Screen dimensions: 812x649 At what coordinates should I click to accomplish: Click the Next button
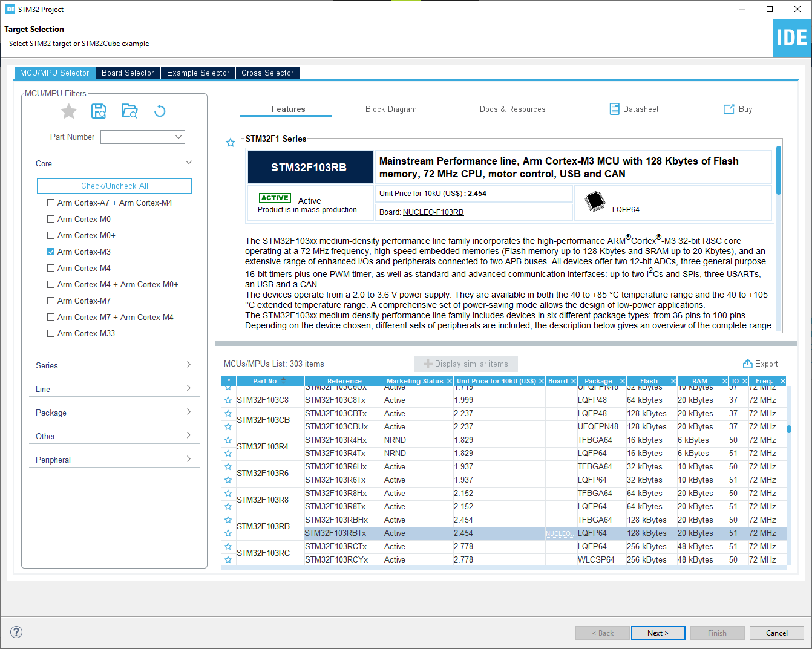(x=658, y=633)
